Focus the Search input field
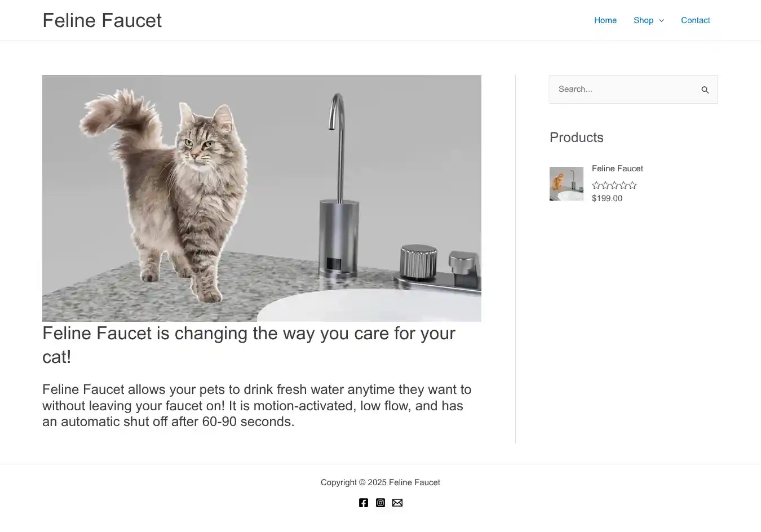Image resolution: width=761 pixels, height=532 pixels. [x=623, y=89]
